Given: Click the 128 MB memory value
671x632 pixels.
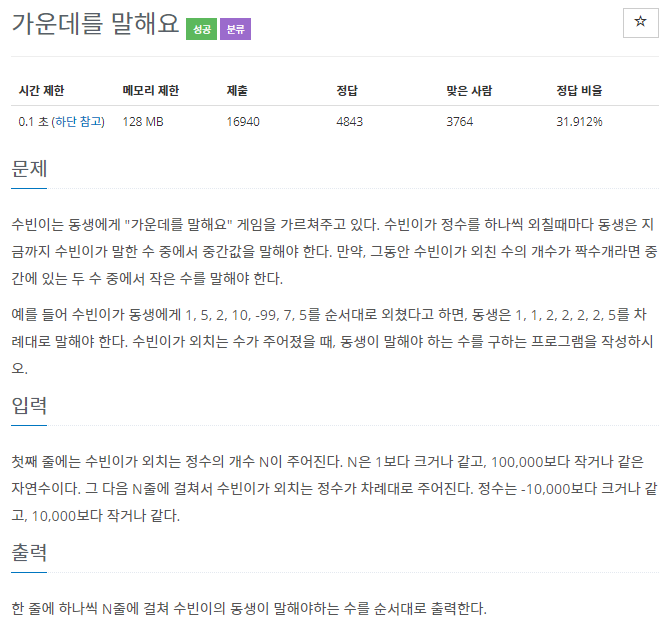Looking at the screenshot, I should coord(143,122).
